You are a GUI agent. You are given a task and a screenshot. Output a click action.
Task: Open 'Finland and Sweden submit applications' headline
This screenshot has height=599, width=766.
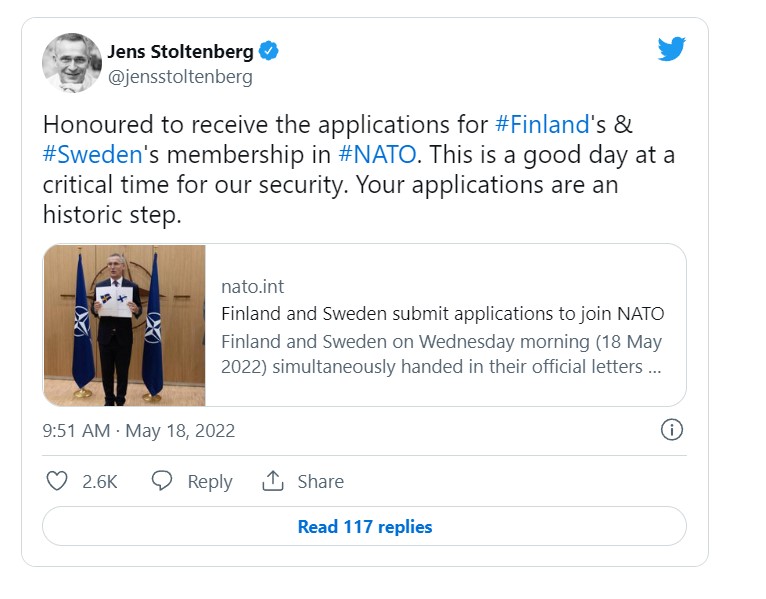pyautogui.click(x=443, y=314)
